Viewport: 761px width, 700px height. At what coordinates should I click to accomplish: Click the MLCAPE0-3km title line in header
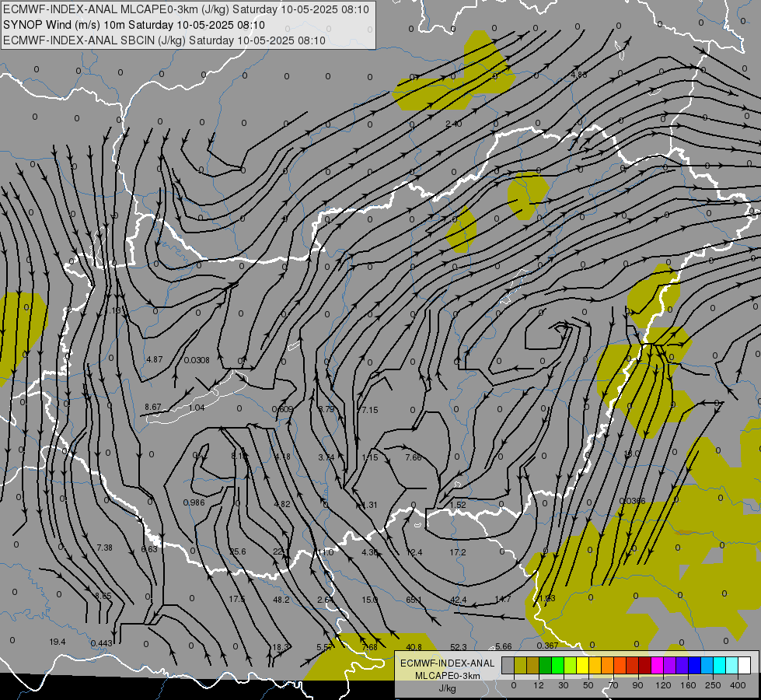(x=186, y=9)
